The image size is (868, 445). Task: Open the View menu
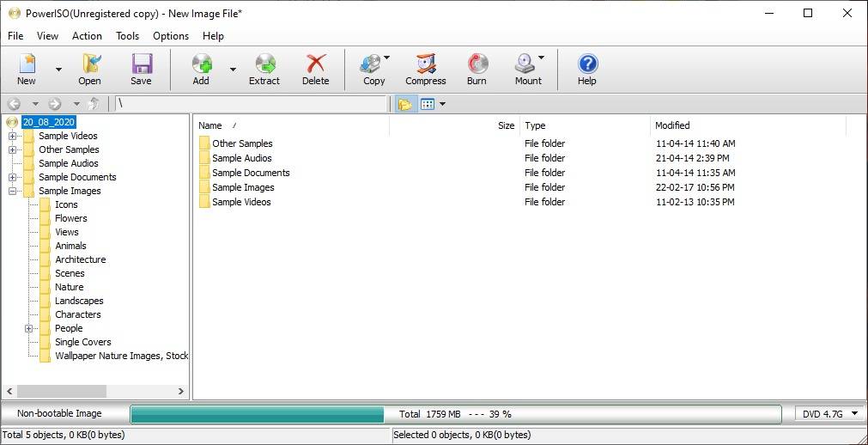(x=47, y=36)
